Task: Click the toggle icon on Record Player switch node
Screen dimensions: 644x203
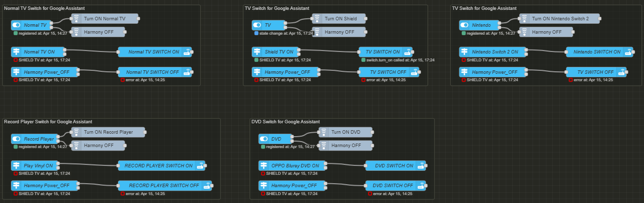Action: point(16,139)
